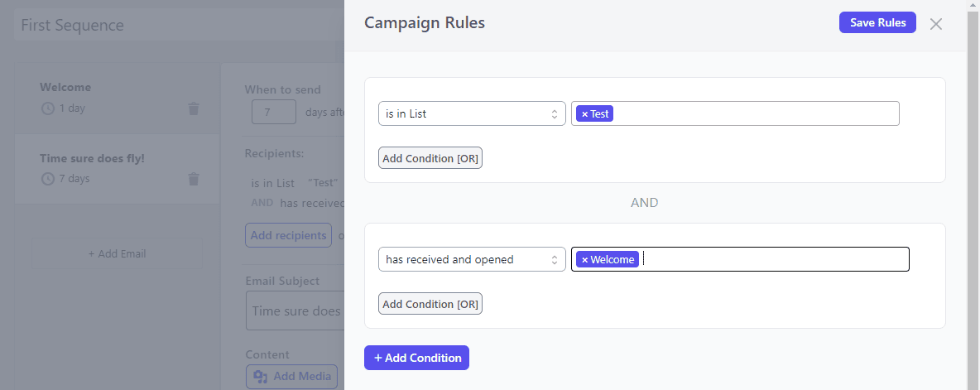
Task: Focus the list tag input containing Test
Action: 753,114
